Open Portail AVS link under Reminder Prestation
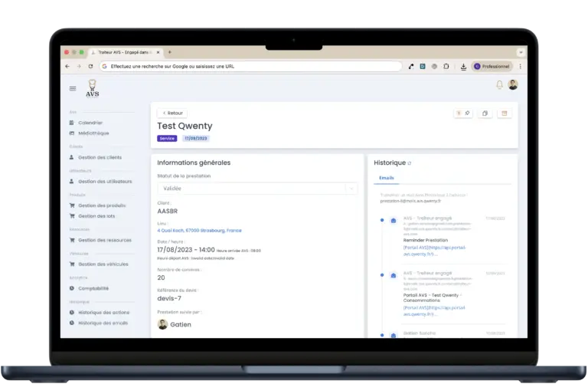This screenshot has width=588, height=384. point(435,251)
